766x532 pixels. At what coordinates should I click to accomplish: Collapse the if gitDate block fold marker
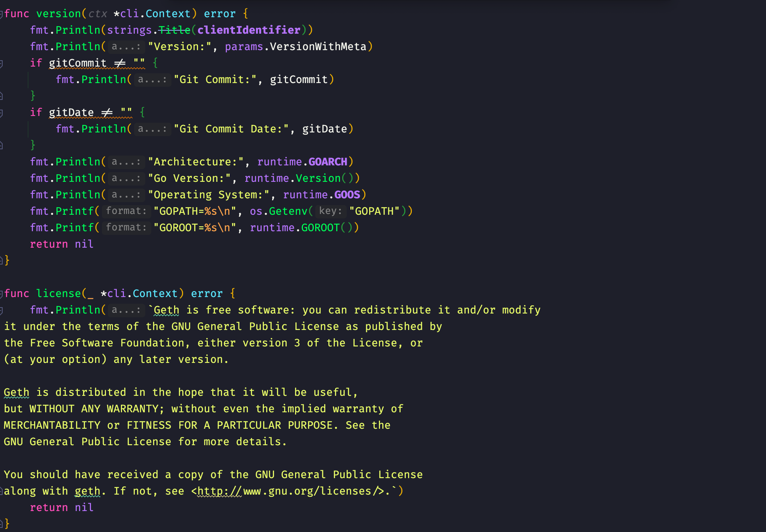1,113
